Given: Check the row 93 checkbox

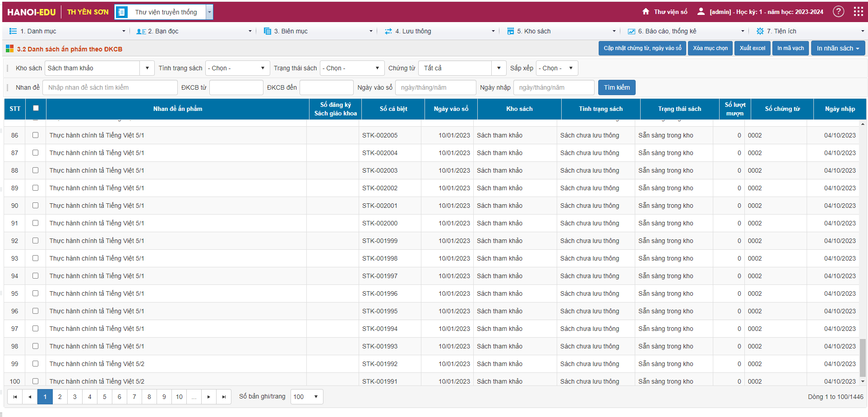Looking at the screenshot, I should pos(36,258).
